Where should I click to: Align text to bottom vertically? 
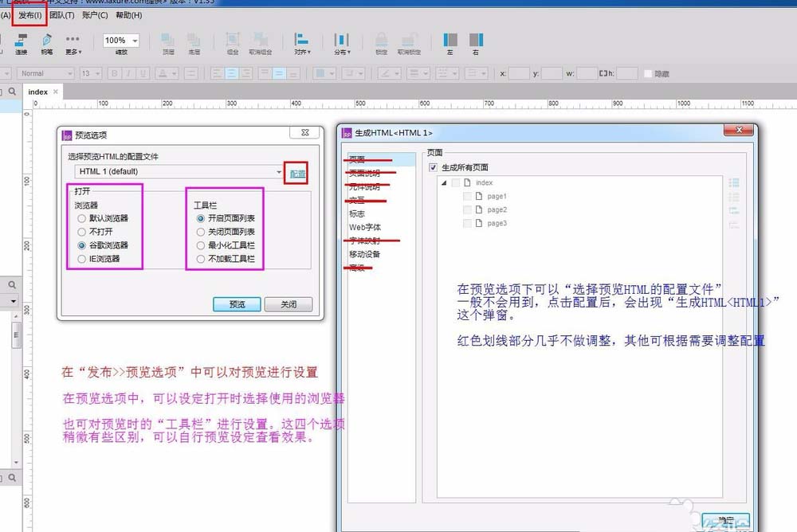click(x=293, y=74)
